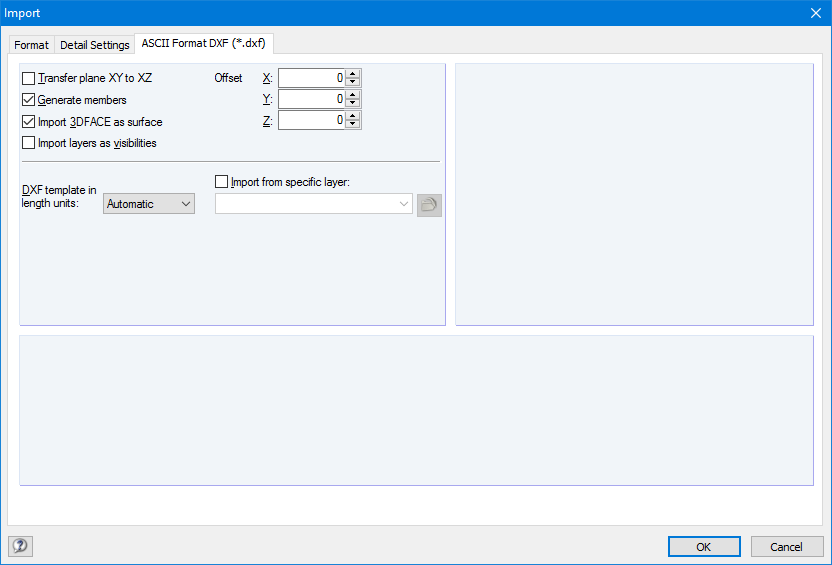
Task: Click the Offset Y input field
Action: (311, 99)
